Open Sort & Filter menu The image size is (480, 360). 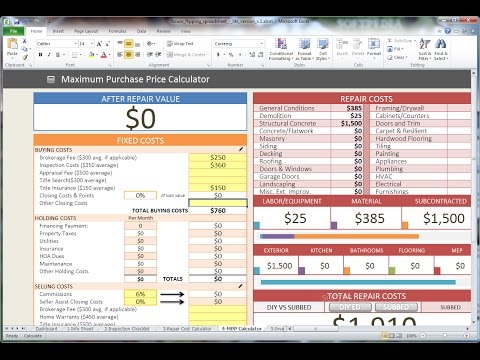425,49
